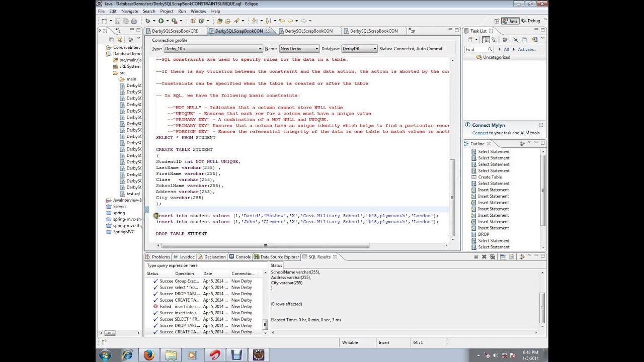Expand the Activate task arrow
This screenshot has width=644, height=362.
point(513,49)
